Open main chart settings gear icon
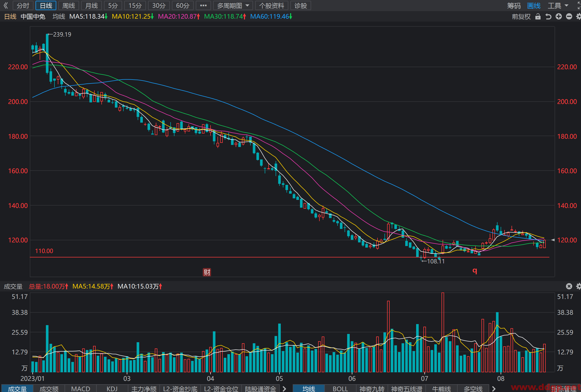The height and width of the screenshot is (392, 581). click(x=578, y=17)
